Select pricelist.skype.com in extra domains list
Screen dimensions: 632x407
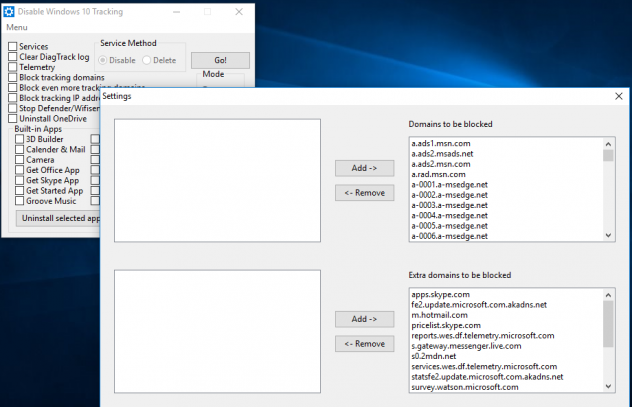pyautogui.click(x=447, y=325)
